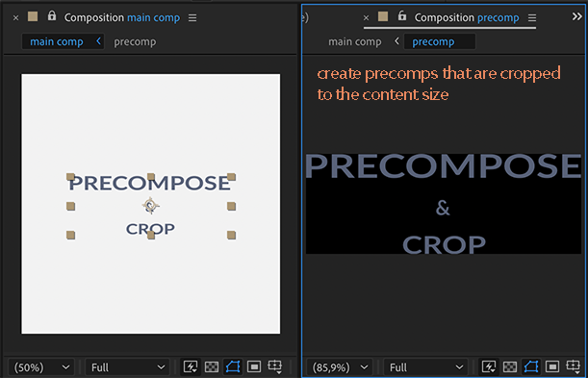Select precomp breadcrumb tab in right panel
588x378 pixels.
click(x=440, y=41)
